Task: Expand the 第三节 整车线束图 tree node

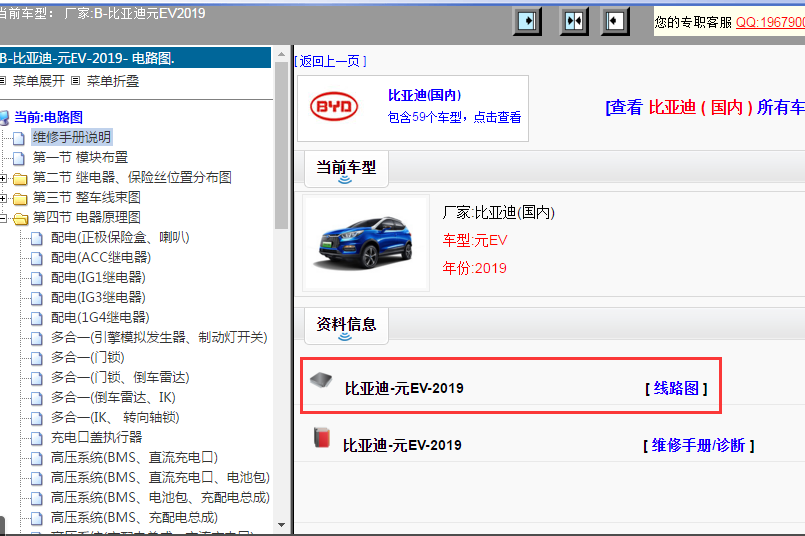Action: (x=3, y=198)
